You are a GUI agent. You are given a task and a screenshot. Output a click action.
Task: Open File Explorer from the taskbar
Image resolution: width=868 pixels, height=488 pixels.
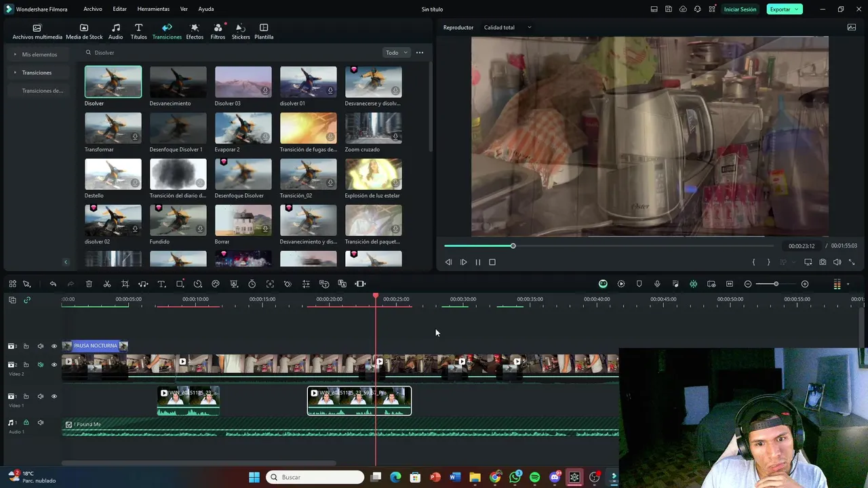pyautogui.click(x=475, y=477)
